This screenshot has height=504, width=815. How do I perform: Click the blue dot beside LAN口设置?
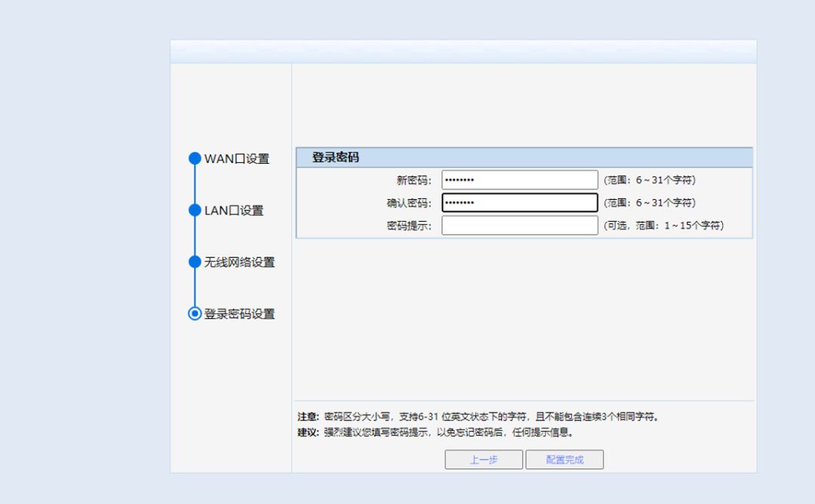click(195, 210)
